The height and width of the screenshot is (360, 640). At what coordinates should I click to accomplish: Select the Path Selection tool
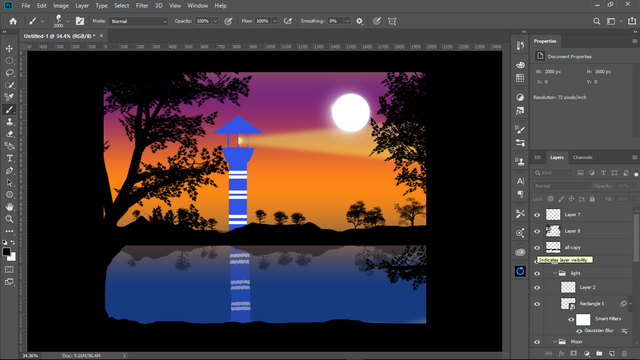9,183
